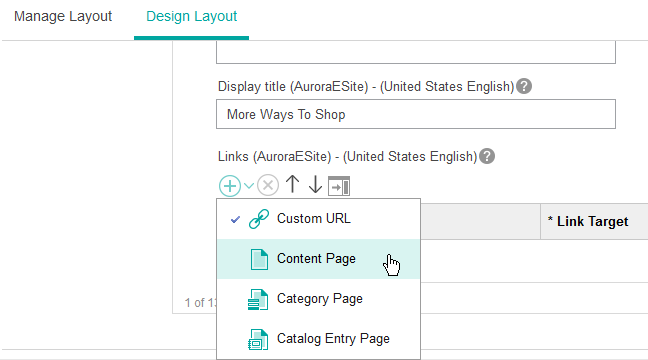Open help for Links field

click(487, 156)
